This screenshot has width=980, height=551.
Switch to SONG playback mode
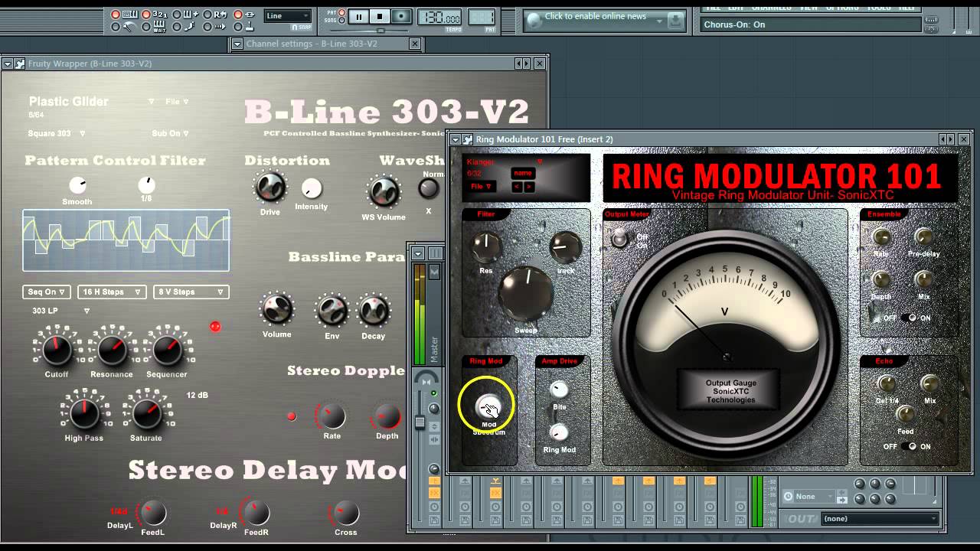341,21
